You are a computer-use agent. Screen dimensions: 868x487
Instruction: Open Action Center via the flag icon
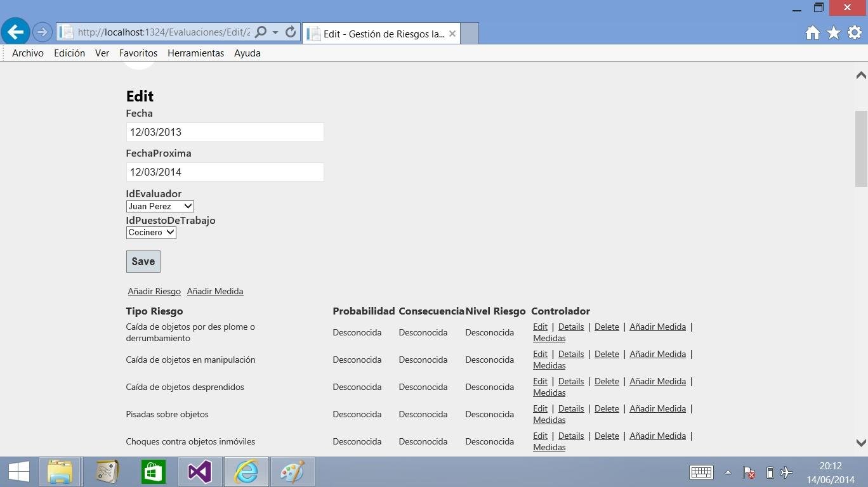(x=749, y=473)
